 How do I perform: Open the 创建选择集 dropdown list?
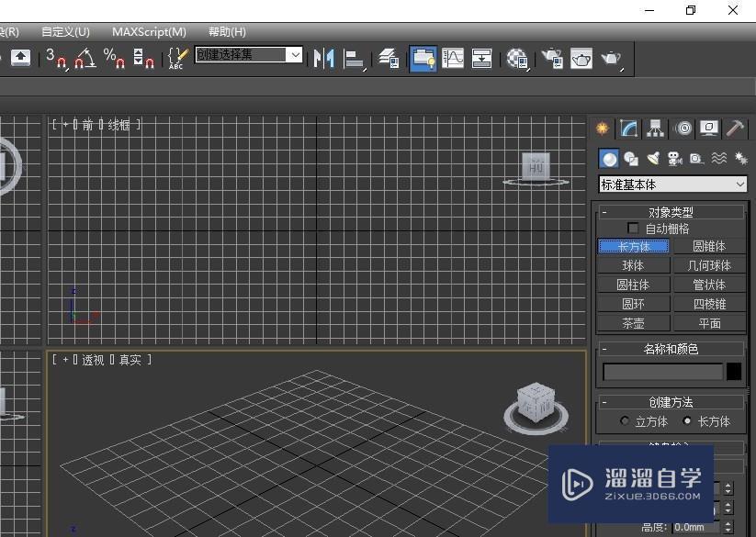pyautogui.click(x=294, y=54)
